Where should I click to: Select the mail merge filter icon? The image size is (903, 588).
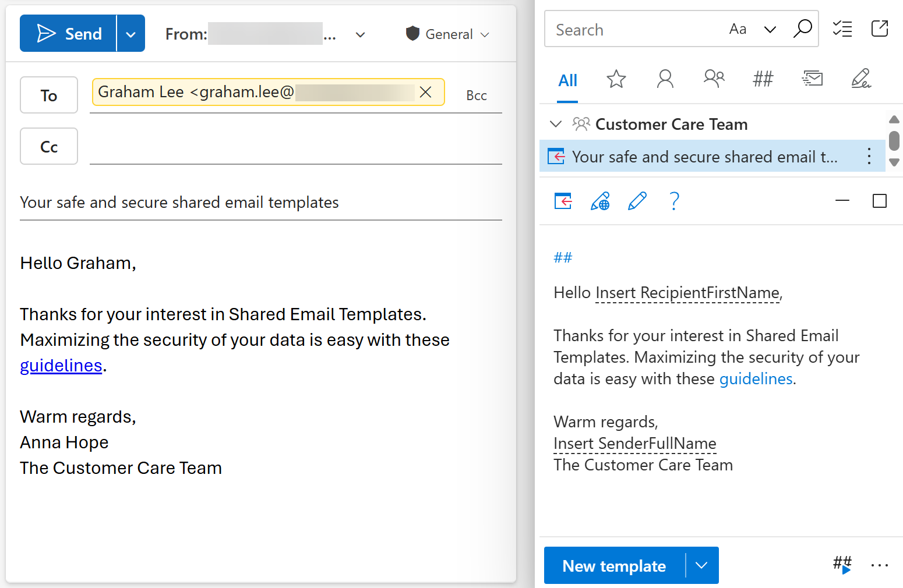[812, 79]
